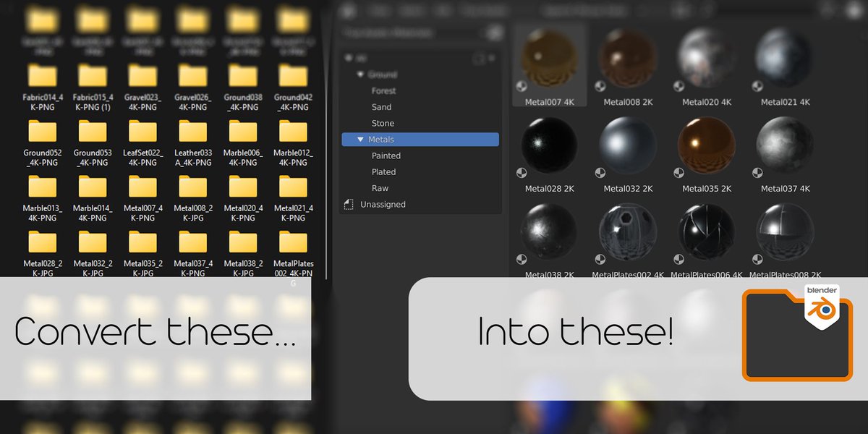The image size is (868, 434).
Task: Select the Stone catalog
Action: pyautogui.click(x=383, y=123)
